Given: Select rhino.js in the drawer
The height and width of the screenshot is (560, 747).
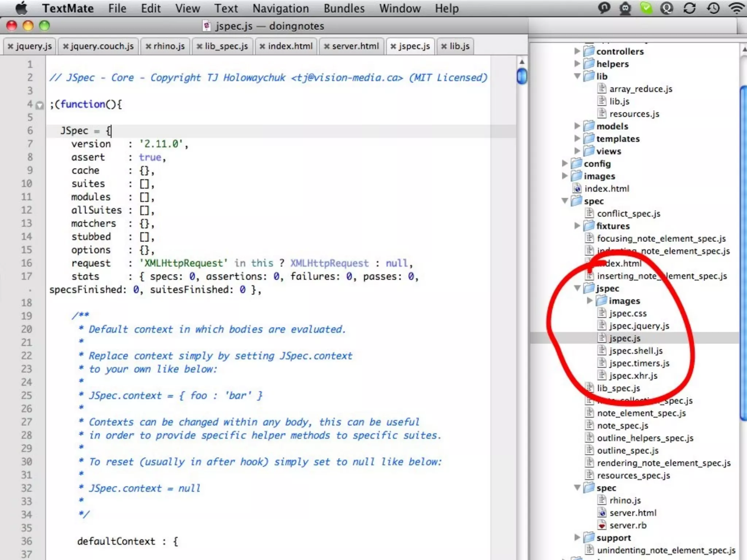Looking at the screenshot, I should pyautogui.click(x=625, y=500).
